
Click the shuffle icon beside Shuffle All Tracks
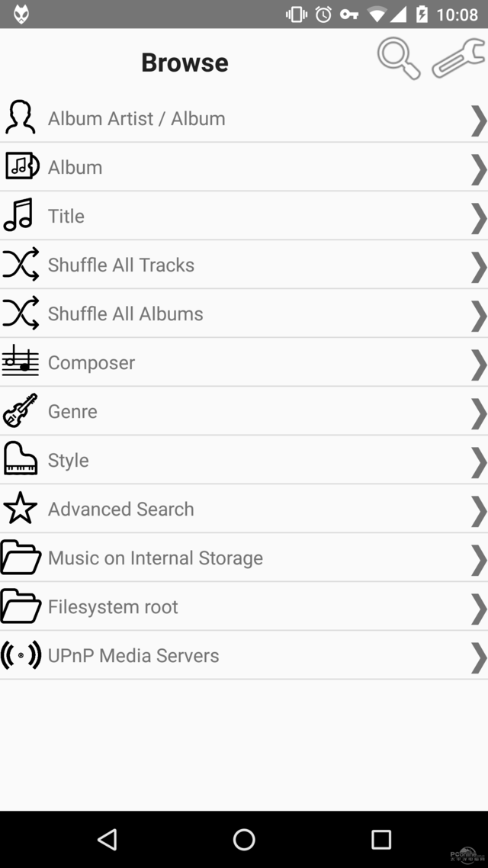coord(20,264)
